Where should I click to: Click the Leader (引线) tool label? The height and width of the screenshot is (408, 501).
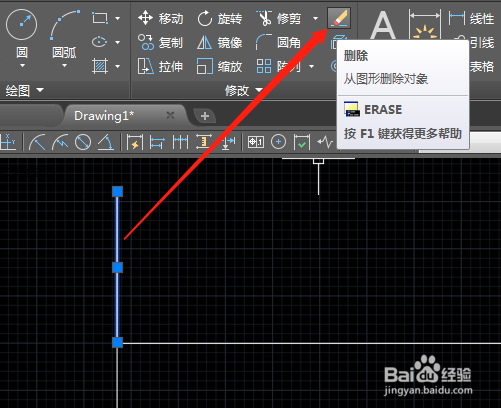482,42
